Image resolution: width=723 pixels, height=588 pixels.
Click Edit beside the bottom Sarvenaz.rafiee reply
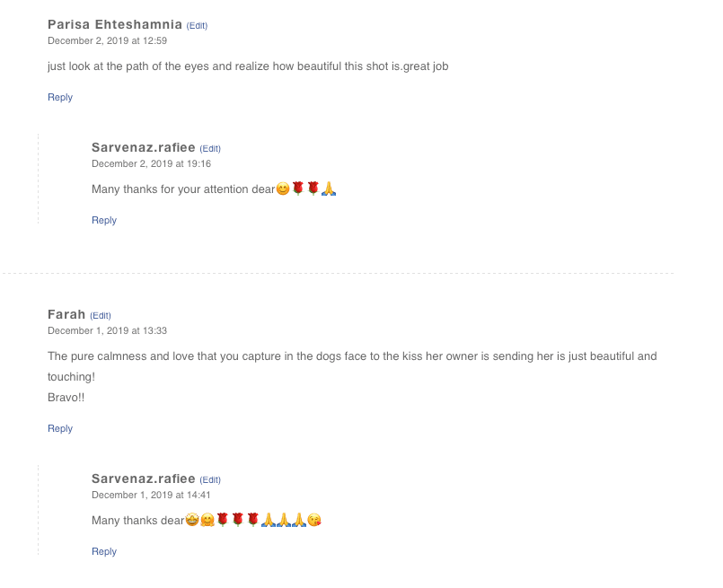coord(210,479)
